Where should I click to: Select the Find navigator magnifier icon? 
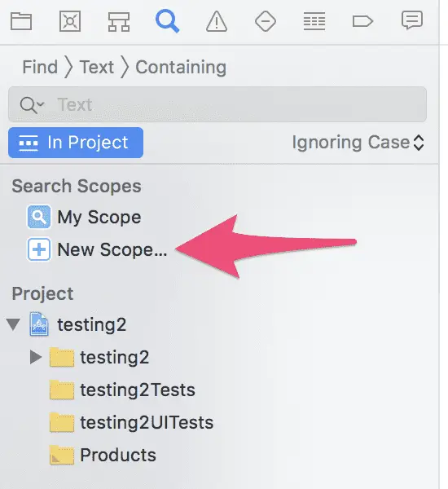tap(168, 21)
